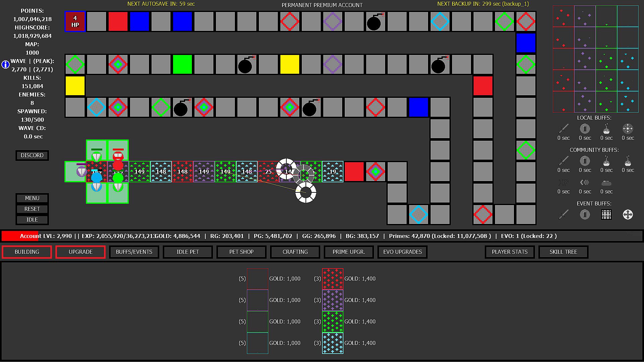
Task: Click the local snowflake freeze buff icon
Action: pos(628,129)
